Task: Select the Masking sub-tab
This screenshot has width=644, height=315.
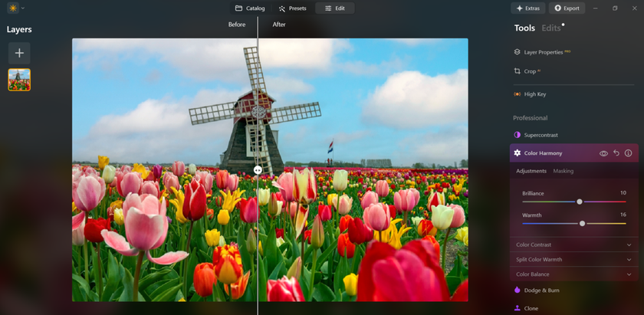Action: click(563, 171)
